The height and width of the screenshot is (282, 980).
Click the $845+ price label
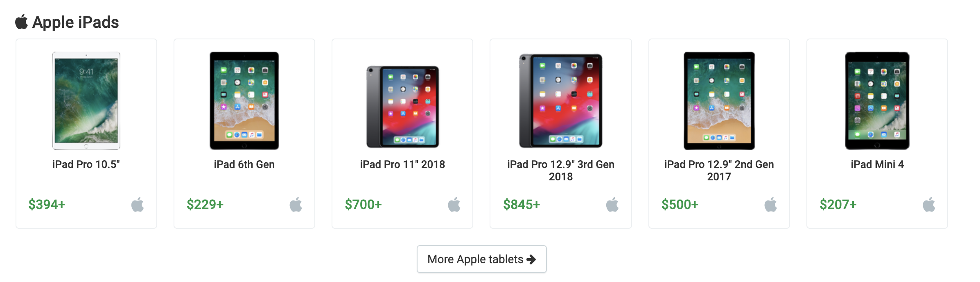tap(522, 204)
